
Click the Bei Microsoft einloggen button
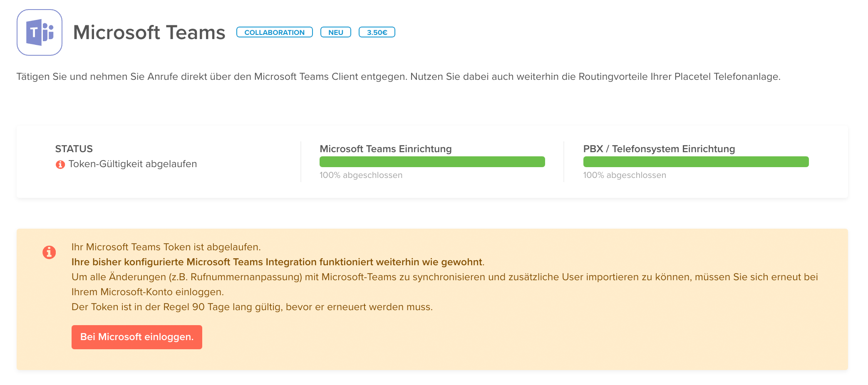[137, 337]
